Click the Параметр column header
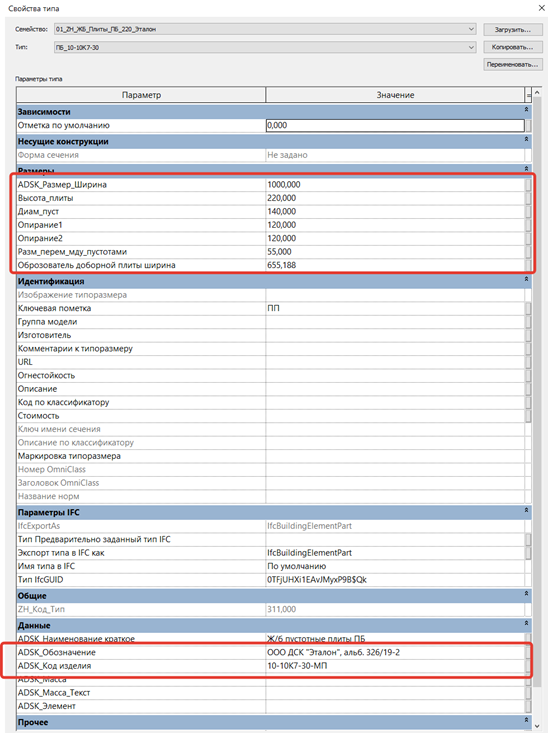 tap(141, 95)
